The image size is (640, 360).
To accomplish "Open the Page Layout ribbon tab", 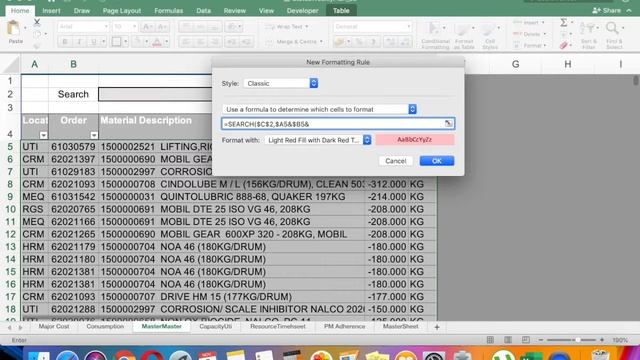I will pyautogui.click(x=122, y=11).
